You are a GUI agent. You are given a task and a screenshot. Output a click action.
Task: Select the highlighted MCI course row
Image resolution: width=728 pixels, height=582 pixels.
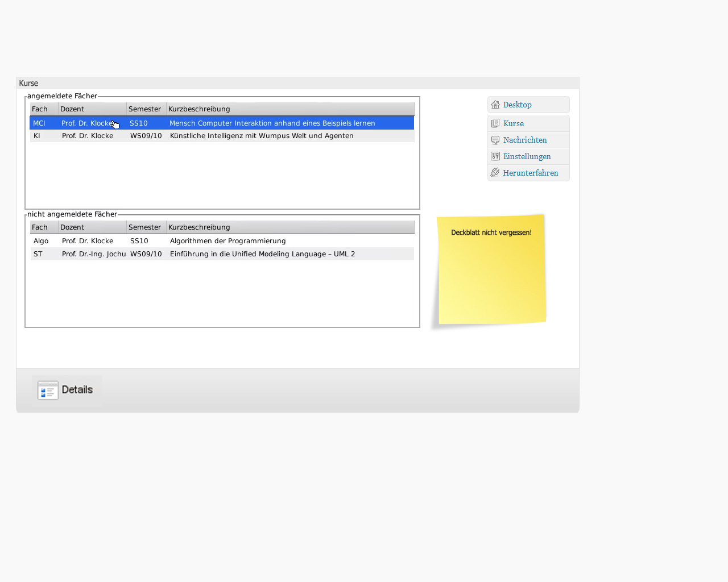222,123
